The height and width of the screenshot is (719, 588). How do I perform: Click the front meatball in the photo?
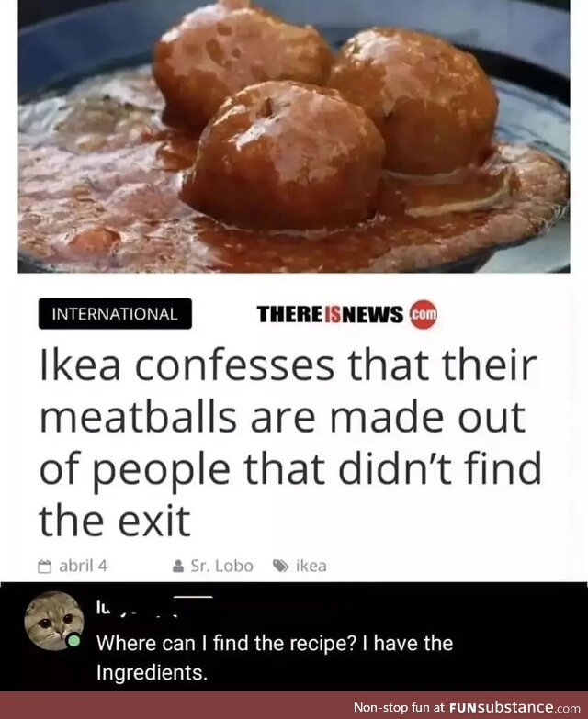point(284,156)
